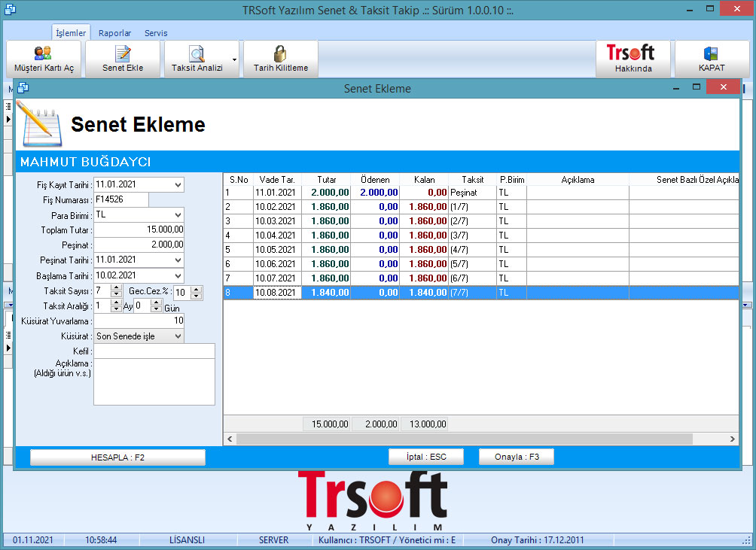Click the Taksit column header
756x550 pixels.
473,180
